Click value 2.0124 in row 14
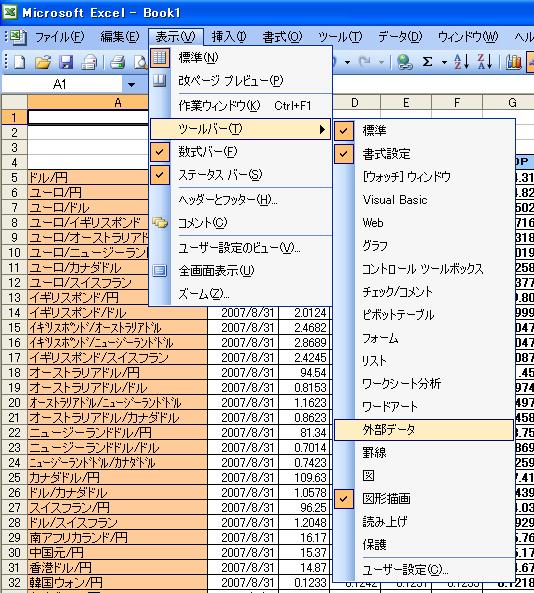The width and height of the screenshot is (534, 593). click(x=305, y=312)
